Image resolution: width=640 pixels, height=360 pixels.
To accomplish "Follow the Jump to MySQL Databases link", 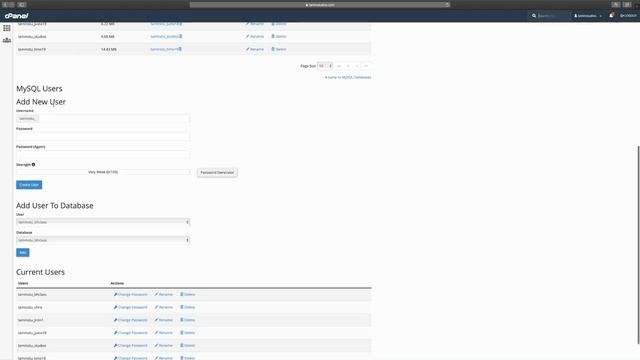I will (x=348, y=77).
